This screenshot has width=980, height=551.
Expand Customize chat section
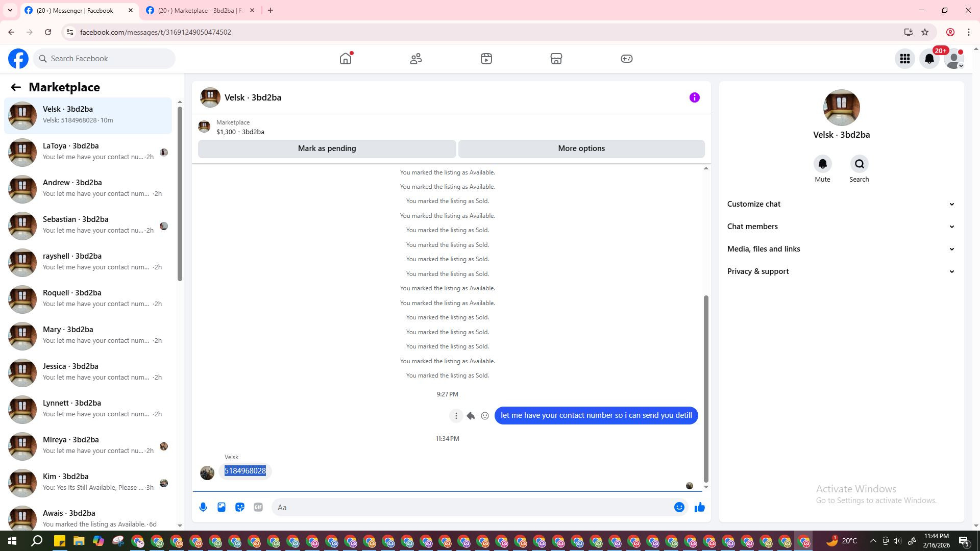[841, 204]
